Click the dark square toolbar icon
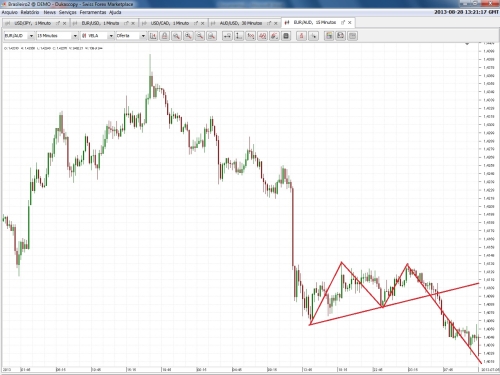 tap(286, 36)
